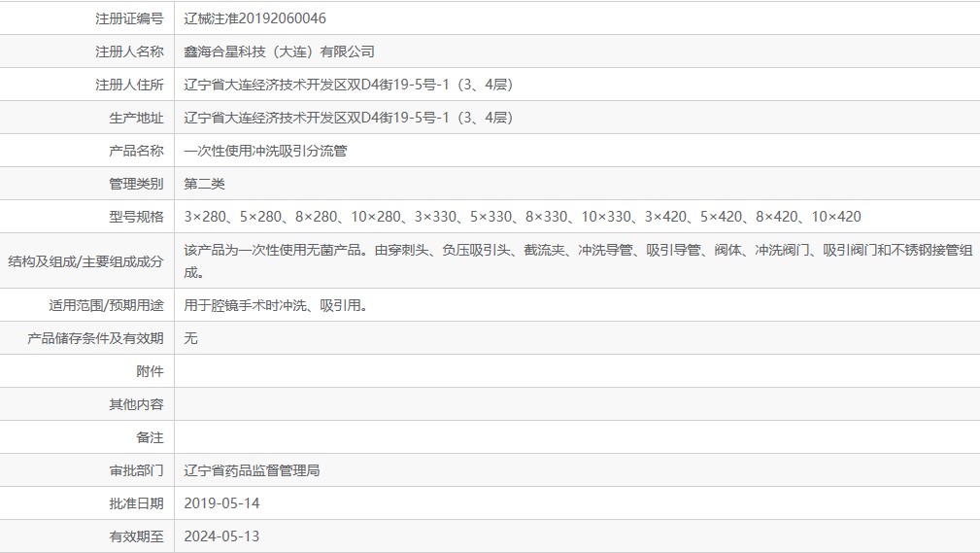Image resolution: width=980 pixels, height=553 pixels.
Task: Select the company name 鑫海合星科技（大连）有限公司
Action: (280, 52)
